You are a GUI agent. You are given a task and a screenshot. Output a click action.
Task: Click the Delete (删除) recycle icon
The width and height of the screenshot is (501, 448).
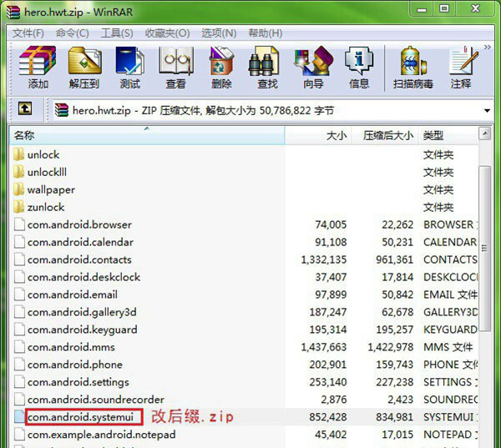(221, 61)
